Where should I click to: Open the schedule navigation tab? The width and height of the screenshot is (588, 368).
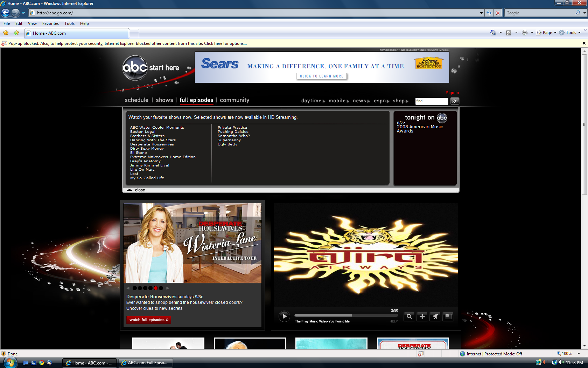point(136,100)
